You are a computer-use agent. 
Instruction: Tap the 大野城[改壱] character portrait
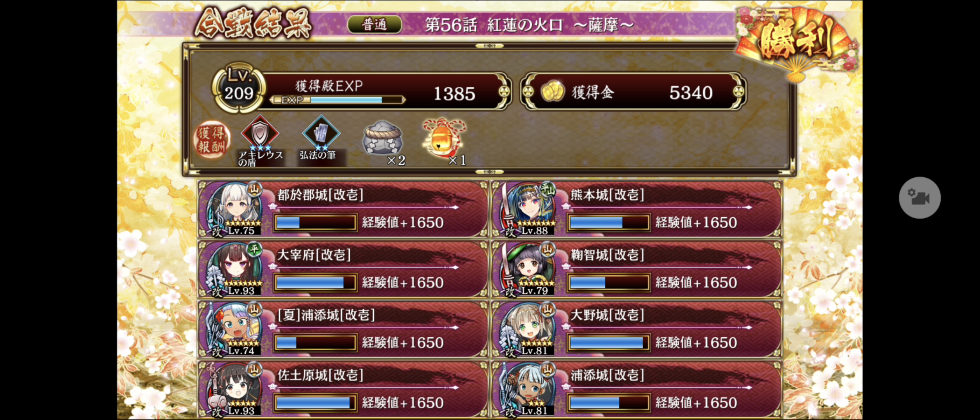click(x=529, y=329)
